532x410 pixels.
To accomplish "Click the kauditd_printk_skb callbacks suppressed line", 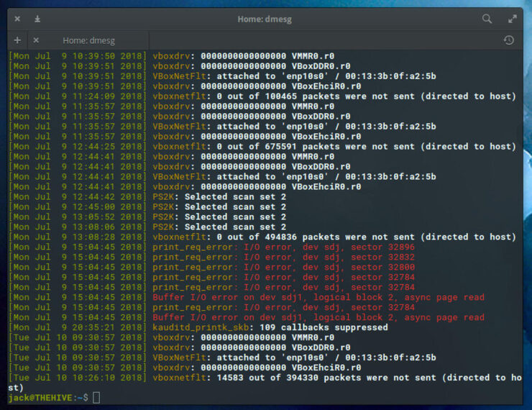I will pos(270,327).
